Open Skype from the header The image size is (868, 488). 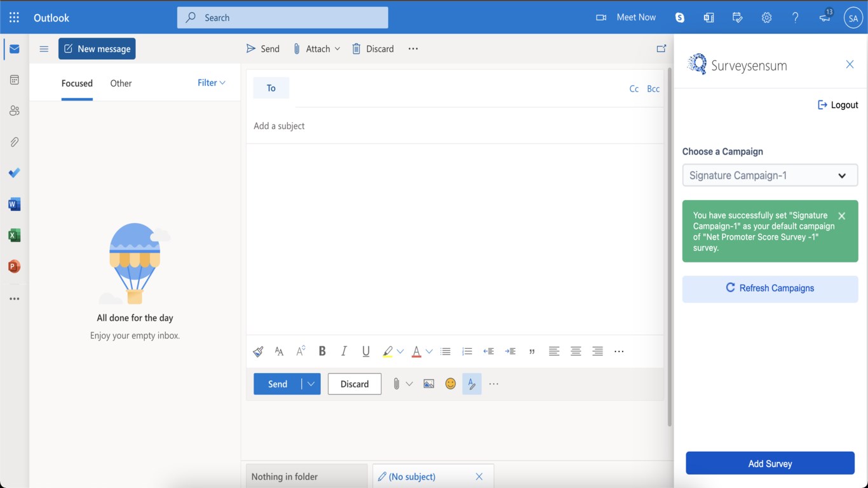pyautogui.click(x=680, y=18)
